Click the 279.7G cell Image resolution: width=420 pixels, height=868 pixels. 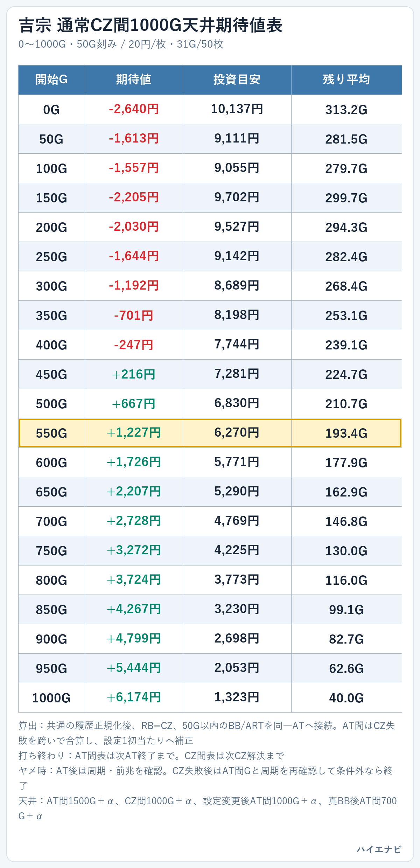pyautogui.click(x=346, y=168)
